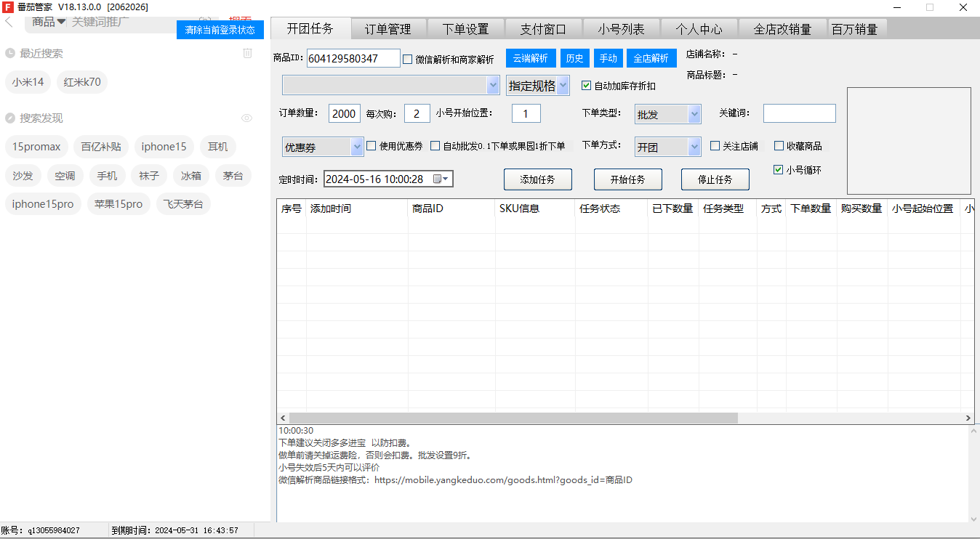Click the 添加时间 column header
The height and width of the screenshot is (539, 980).
pos(357,208)
